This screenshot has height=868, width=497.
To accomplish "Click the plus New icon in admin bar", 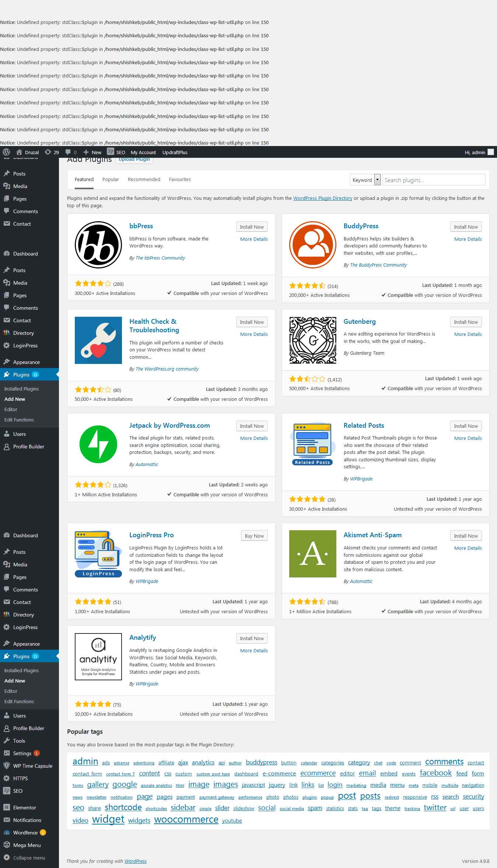I will [x=86, y=152].
